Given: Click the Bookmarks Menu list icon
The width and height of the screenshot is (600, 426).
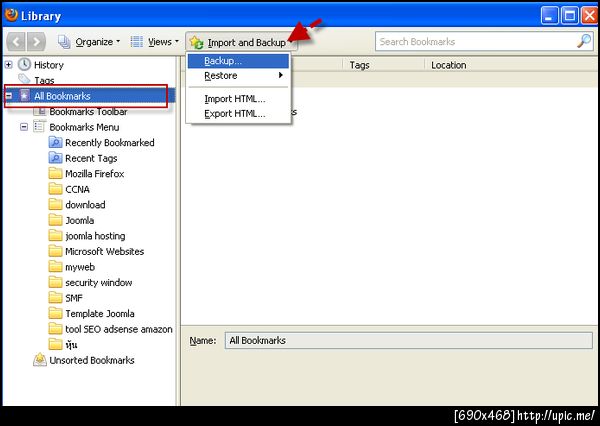Looking at the screenshot, I should click(39, 126).
